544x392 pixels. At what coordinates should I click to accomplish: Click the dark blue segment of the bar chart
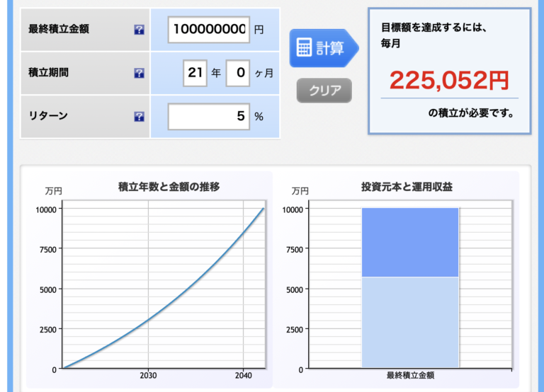click(x=410, y=242)
